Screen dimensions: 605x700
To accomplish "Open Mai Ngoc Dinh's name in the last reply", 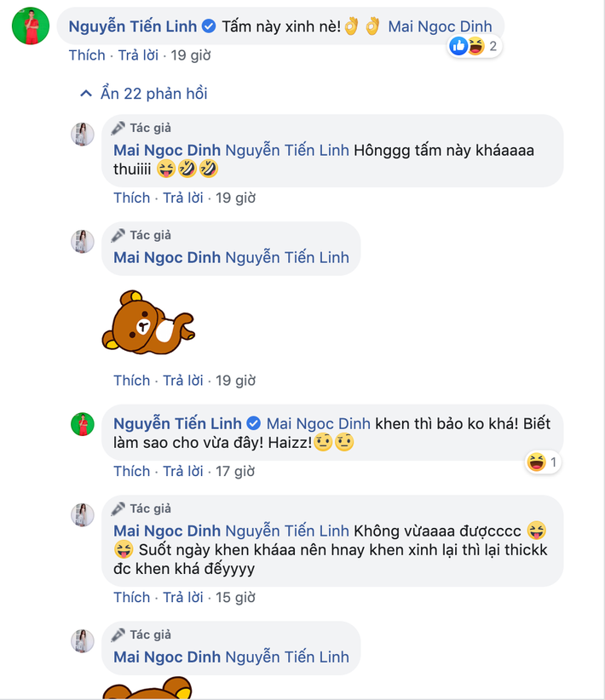I will click(167, 657).
